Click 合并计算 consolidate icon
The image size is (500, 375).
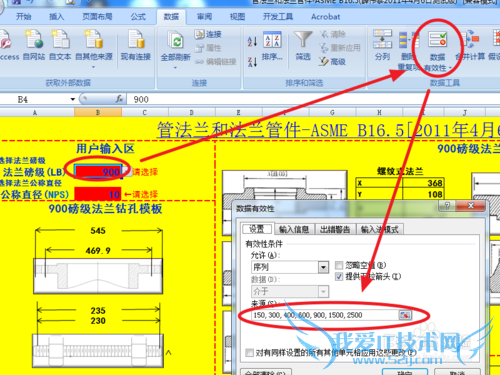tap(471, 45)
